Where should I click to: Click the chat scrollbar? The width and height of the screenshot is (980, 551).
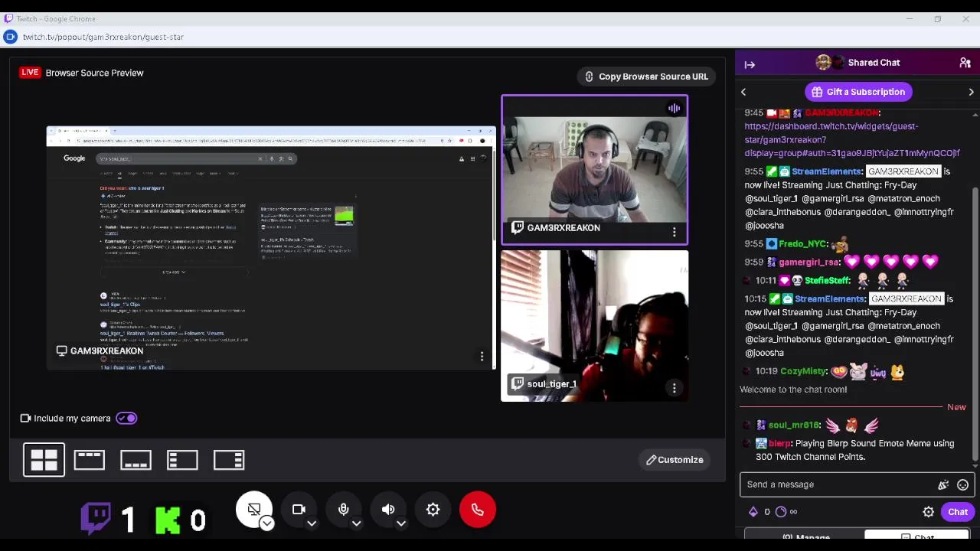tap(975, 325)
